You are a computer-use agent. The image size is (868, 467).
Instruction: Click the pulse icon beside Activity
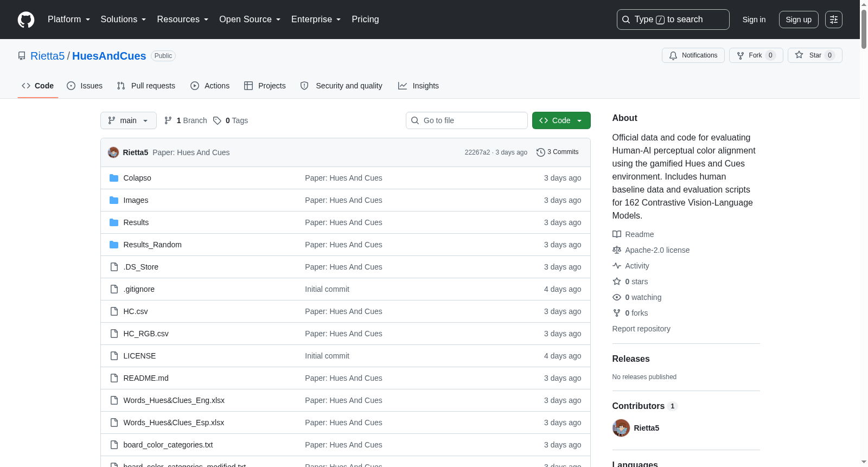point(617,266)
